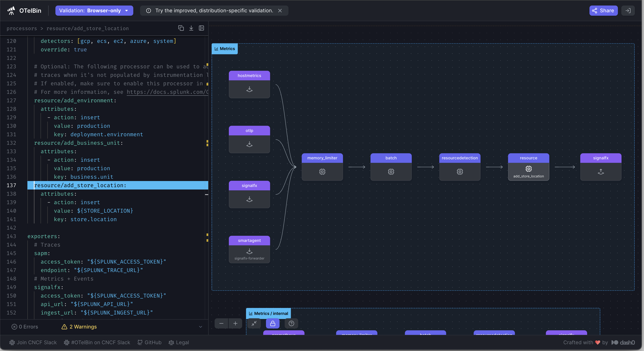Viewport: 644px width, 351px height.
Task: Open the help question mark icon
Action: tap(291, 323)
